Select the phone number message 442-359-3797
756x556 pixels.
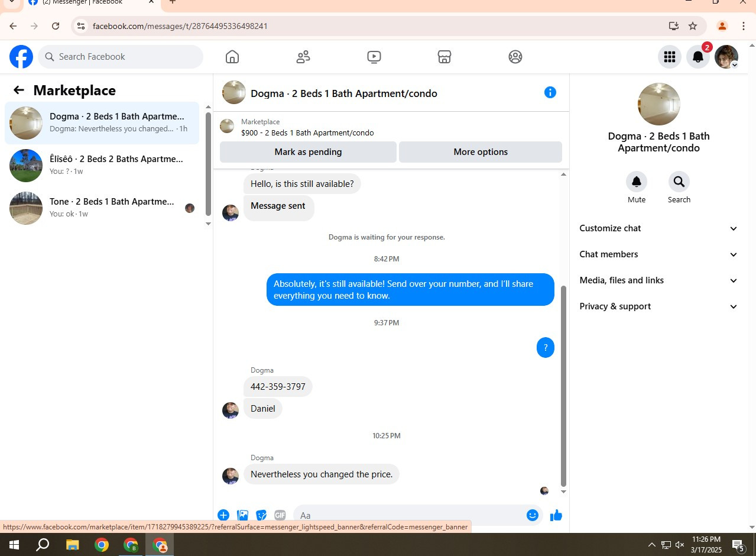(278, 387)
